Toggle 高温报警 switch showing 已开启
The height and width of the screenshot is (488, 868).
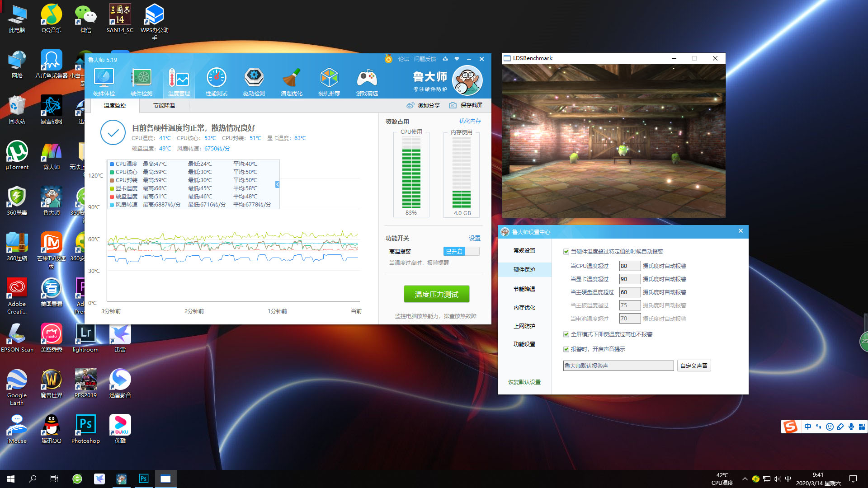click(x=461, y=251)
